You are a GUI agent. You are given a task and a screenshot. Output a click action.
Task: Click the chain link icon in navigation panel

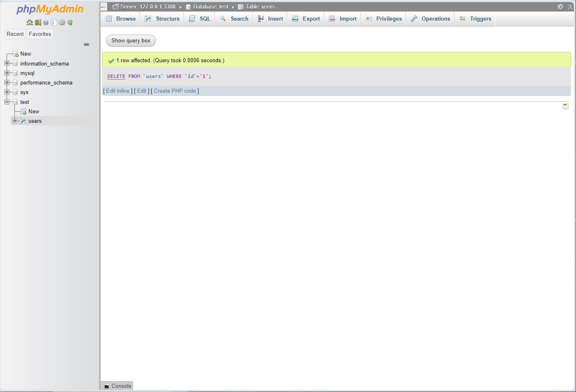coord(87,44)
